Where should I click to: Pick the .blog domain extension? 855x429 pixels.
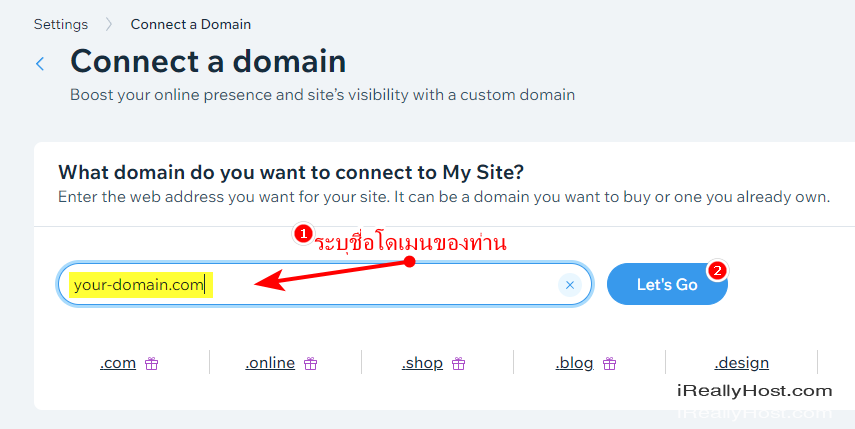574,363
